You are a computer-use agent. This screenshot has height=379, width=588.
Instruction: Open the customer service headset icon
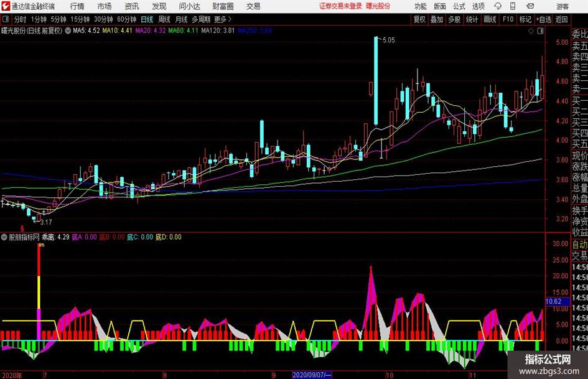[x=498, y=6]
